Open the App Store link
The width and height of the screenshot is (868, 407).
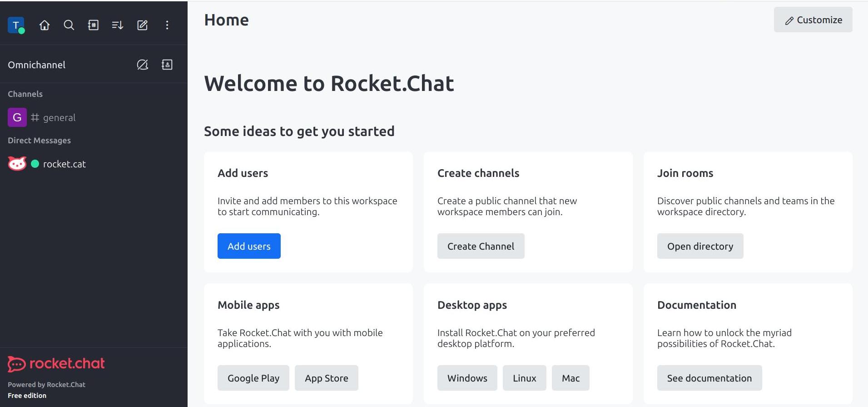[x=327, y=378]
